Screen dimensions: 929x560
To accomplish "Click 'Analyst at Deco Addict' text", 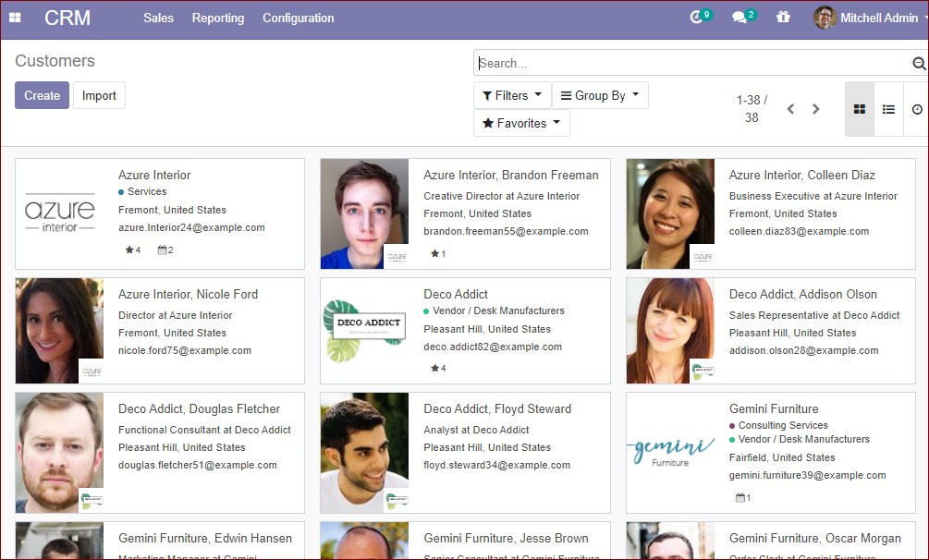I will (x=476, y=430).
